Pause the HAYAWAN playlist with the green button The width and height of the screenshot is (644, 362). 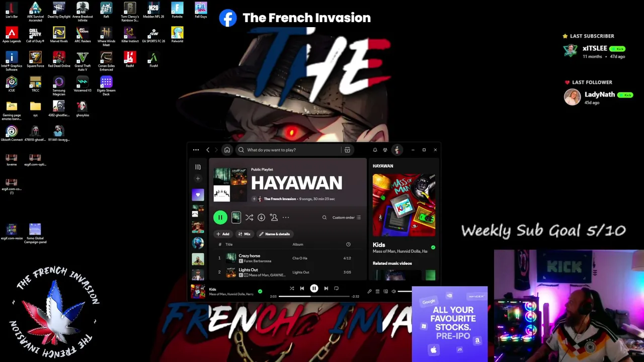click(x=220, y=217)
